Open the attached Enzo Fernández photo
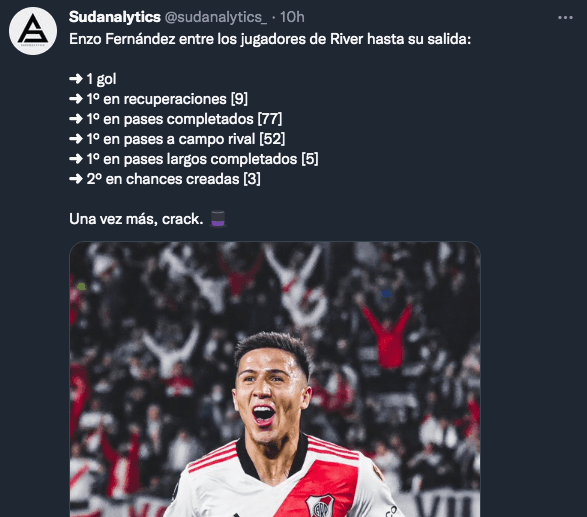 [x=275, y=379]
